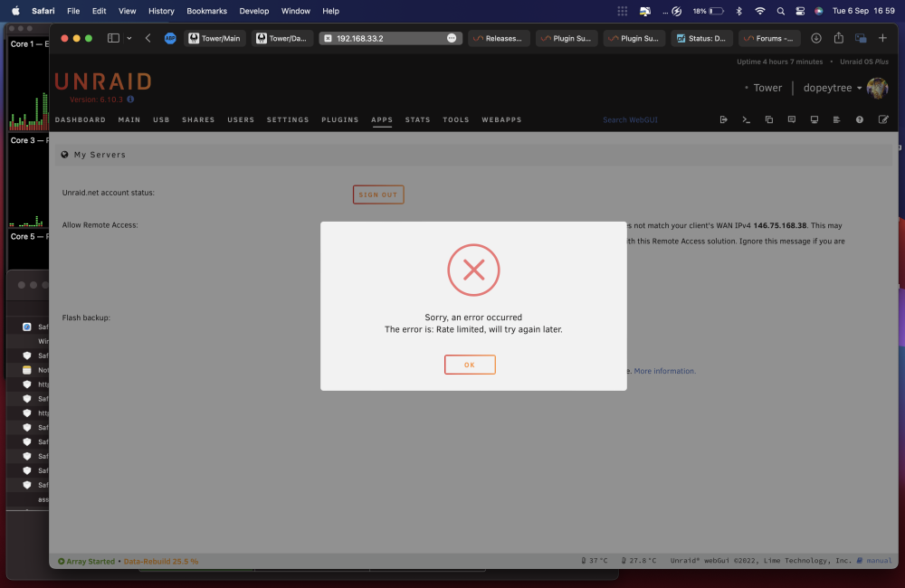This screenshot has height=588, width=905.
Task: Switch to the USB tab
Action: [161, 120]
